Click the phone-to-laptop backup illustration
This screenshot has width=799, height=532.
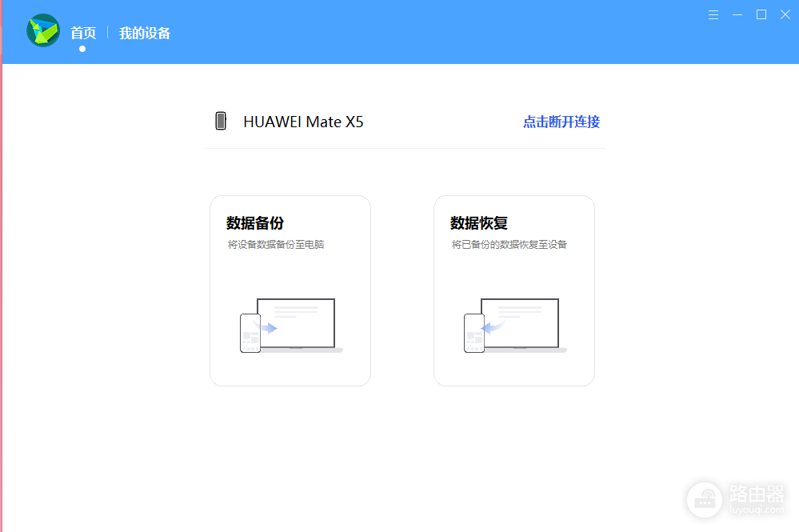(x=291, y=326)
